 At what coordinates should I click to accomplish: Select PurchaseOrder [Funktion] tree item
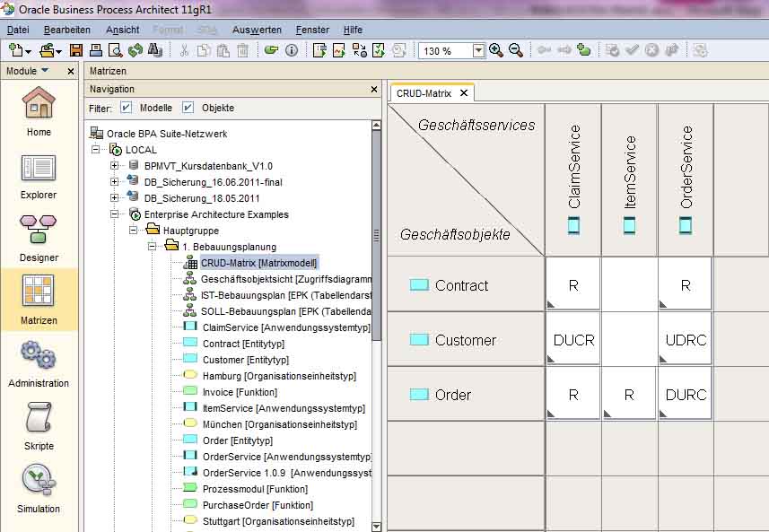point(258,505)
